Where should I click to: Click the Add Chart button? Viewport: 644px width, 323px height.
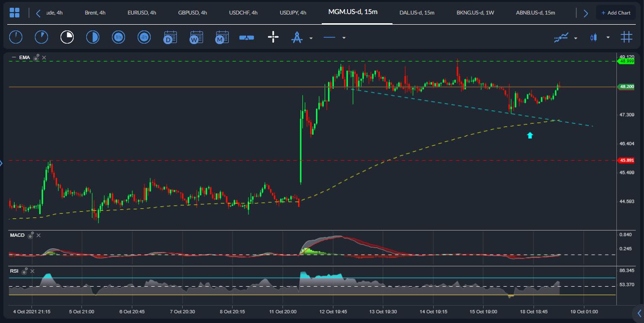[x=616, y=13]
